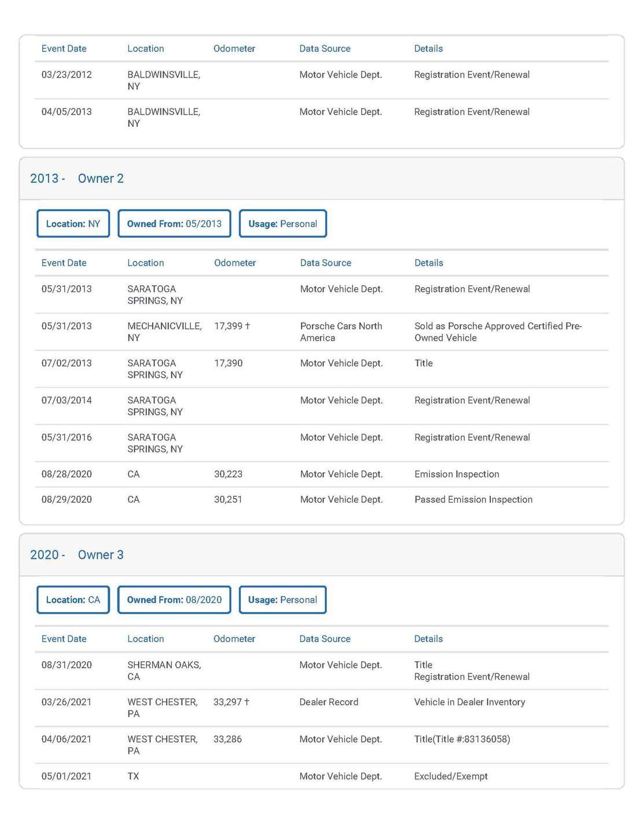Click the Porsche Cars North America data source
The image size is (644, 833).
(341, 332)
